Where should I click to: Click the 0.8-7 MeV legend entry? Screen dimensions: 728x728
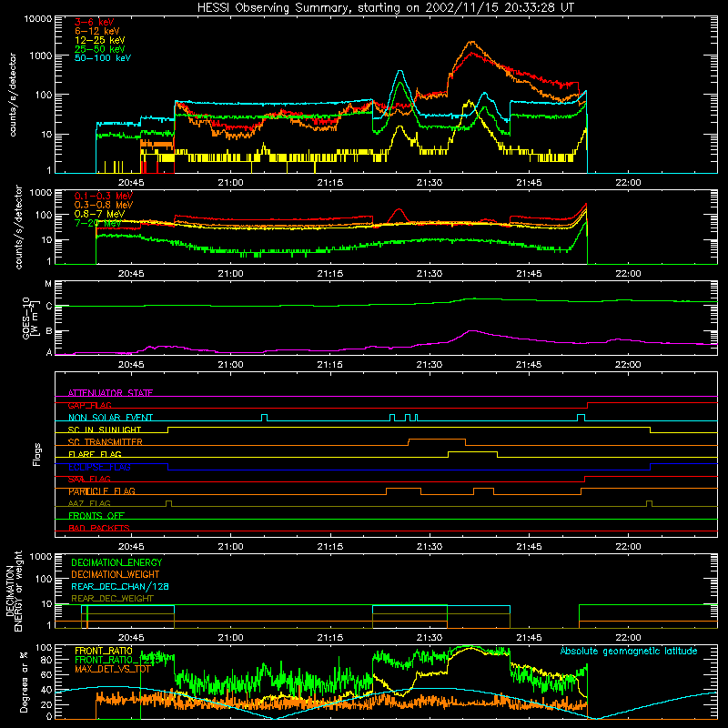coord(99,214)
